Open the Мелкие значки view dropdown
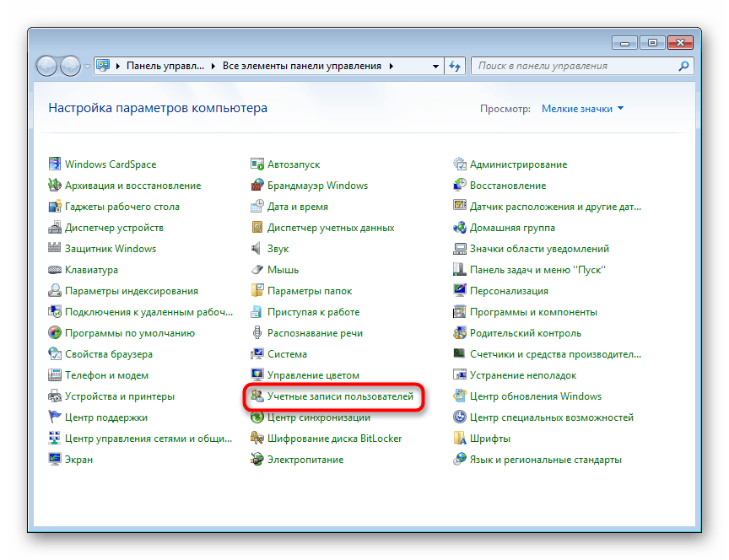 tap(581, 108)
